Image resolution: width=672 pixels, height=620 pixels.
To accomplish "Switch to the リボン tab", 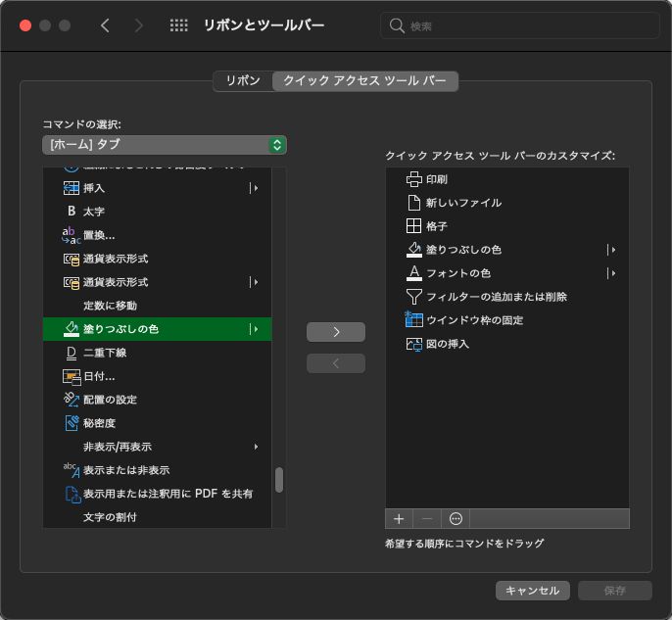I will [x=243, y=81].
